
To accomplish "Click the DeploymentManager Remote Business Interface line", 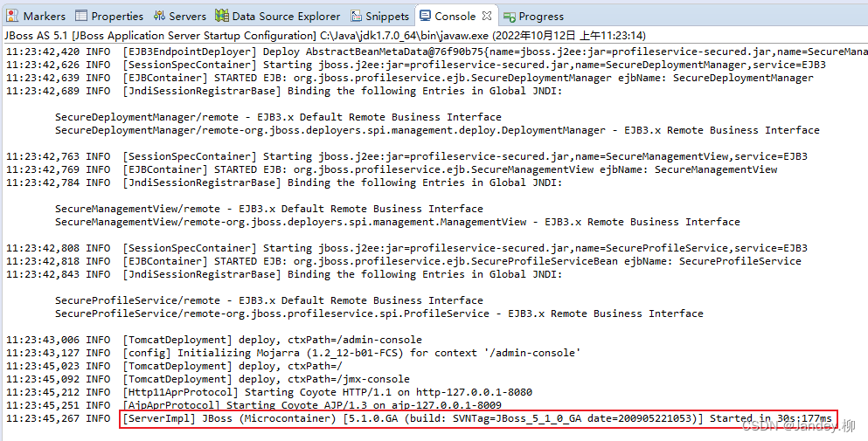I will point(437,130).
